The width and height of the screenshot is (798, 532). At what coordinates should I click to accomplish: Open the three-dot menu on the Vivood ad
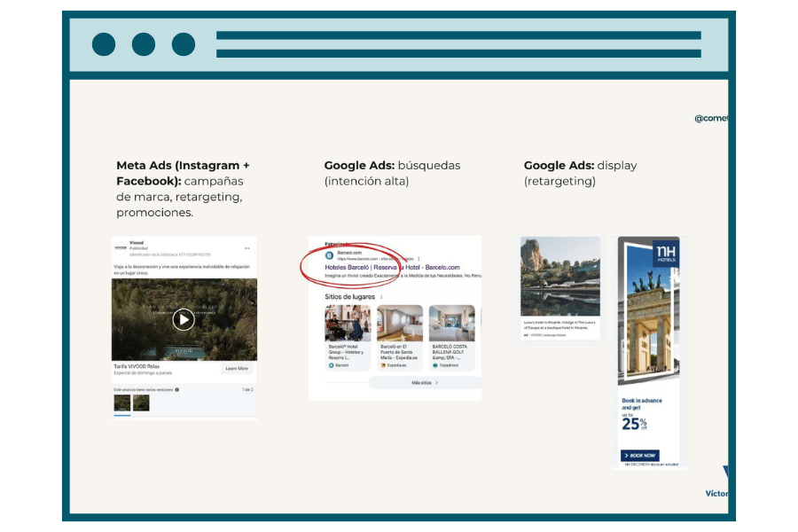tap(246, 248)
